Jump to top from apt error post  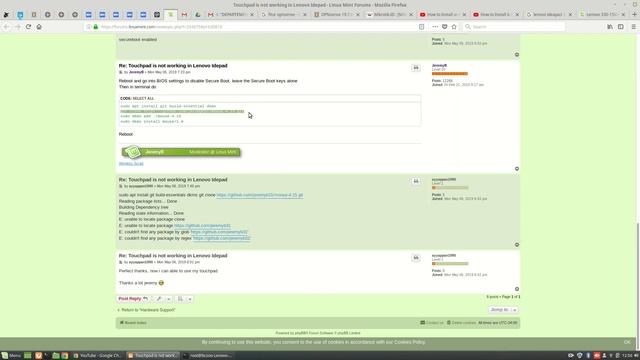click(517, 244)
